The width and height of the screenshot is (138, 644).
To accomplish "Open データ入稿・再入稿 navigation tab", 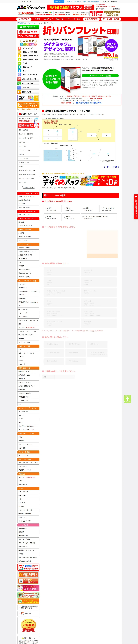I will [111, 19].
